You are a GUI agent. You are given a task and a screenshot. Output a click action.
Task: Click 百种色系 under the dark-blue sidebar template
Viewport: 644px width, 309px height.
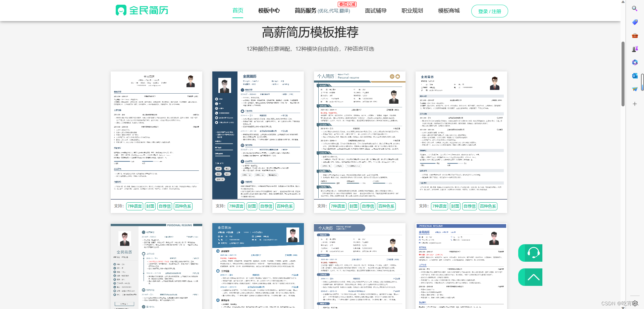pos(285,206)
